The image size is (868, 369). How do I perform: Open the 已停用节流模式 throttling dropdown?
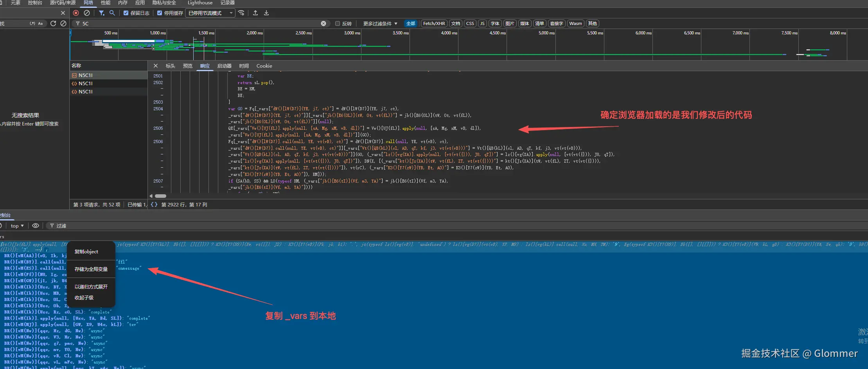coord(210,13)
